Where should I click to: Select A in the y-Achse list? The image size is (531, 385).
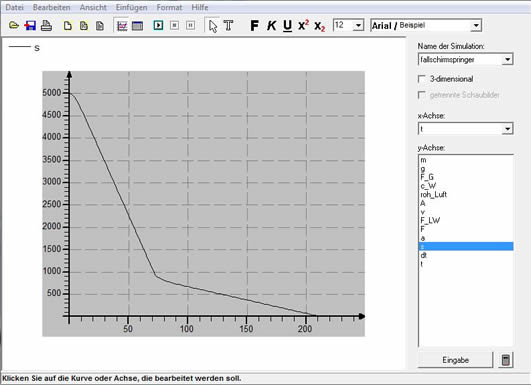click(466, 203)
